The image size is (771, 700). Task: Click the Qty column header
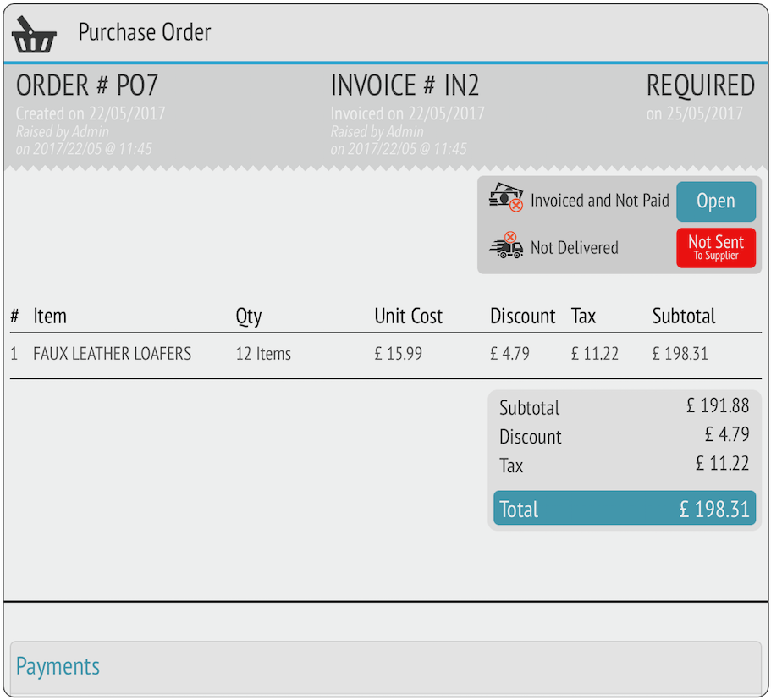coord(249,317)
